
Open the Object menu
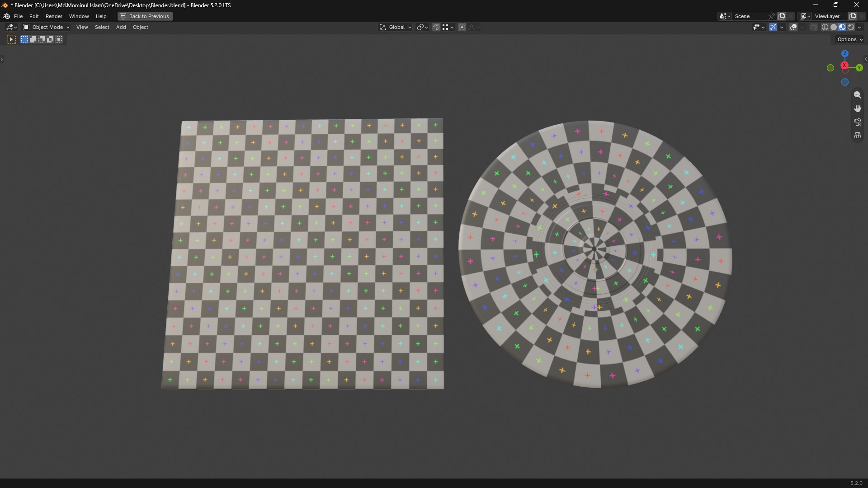[140, 28]
